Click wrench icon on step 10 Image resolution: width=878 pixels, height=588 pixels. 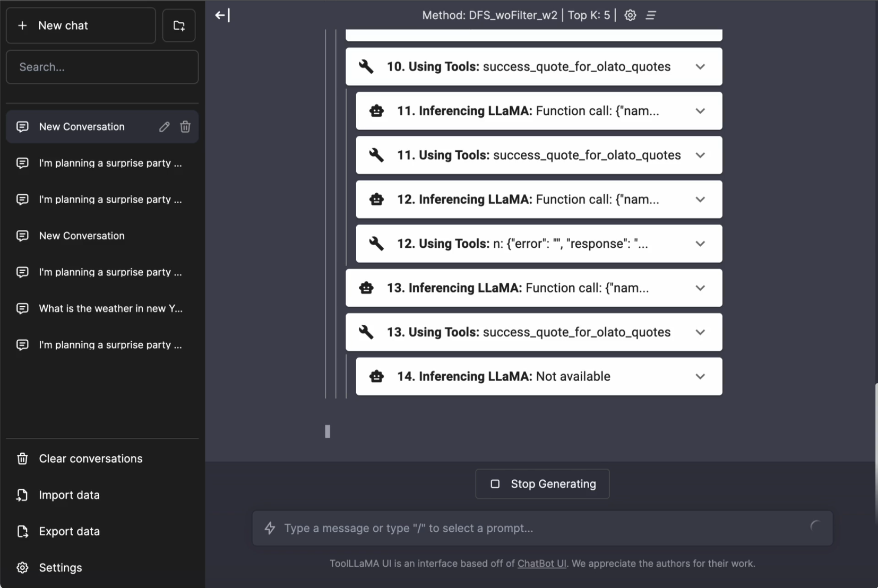[x=366, y=67]
